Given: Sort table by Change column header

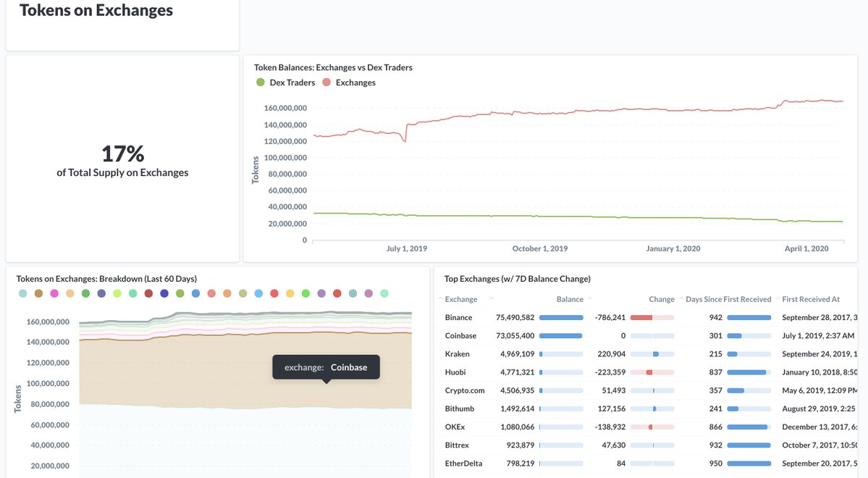Looking at the screenshot, I should pos(662,299).
